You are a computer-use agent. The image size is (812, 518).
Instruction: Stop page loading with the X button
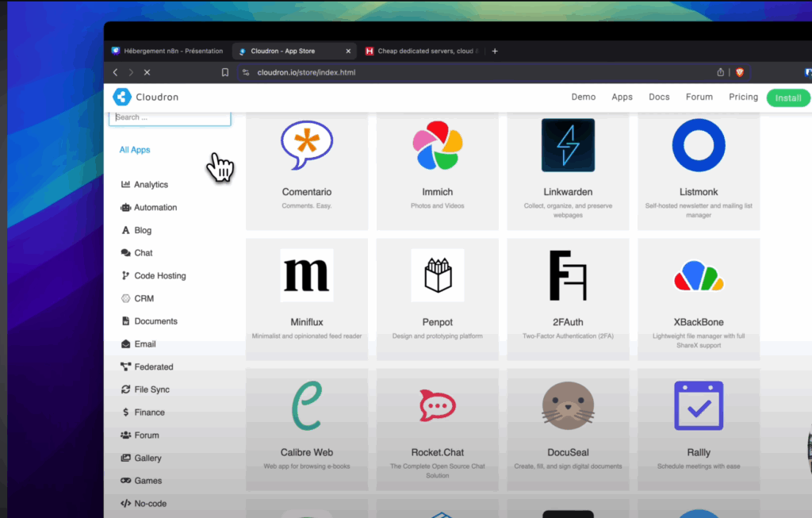(147, 72)
